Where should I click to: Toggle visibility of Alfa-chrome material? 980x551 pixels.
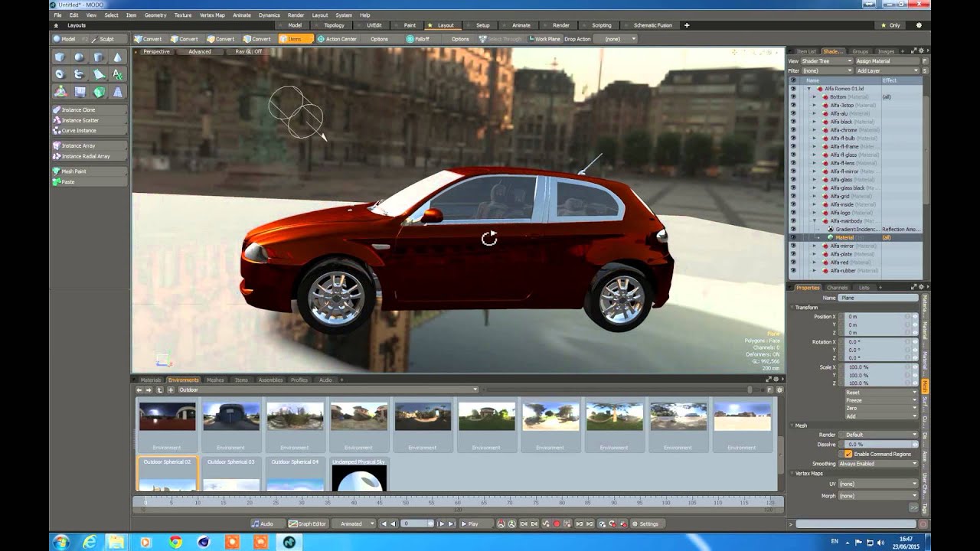coord(792,130)
